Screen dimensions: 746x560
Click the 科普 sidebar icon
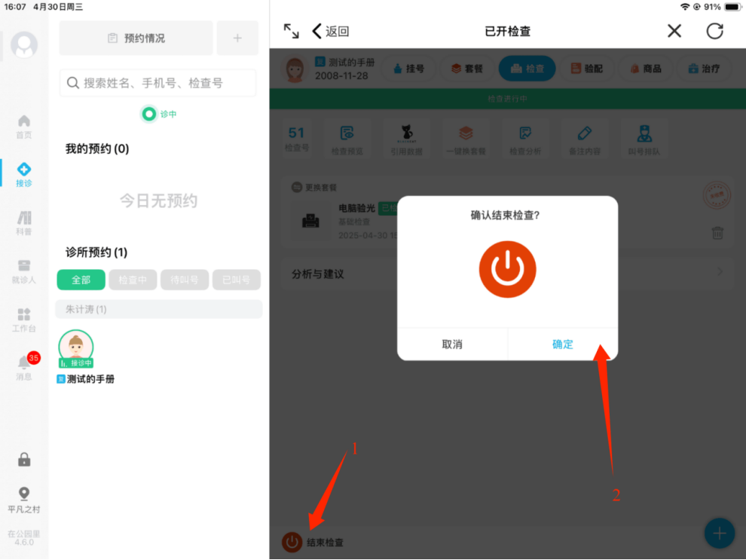[24, 223]
